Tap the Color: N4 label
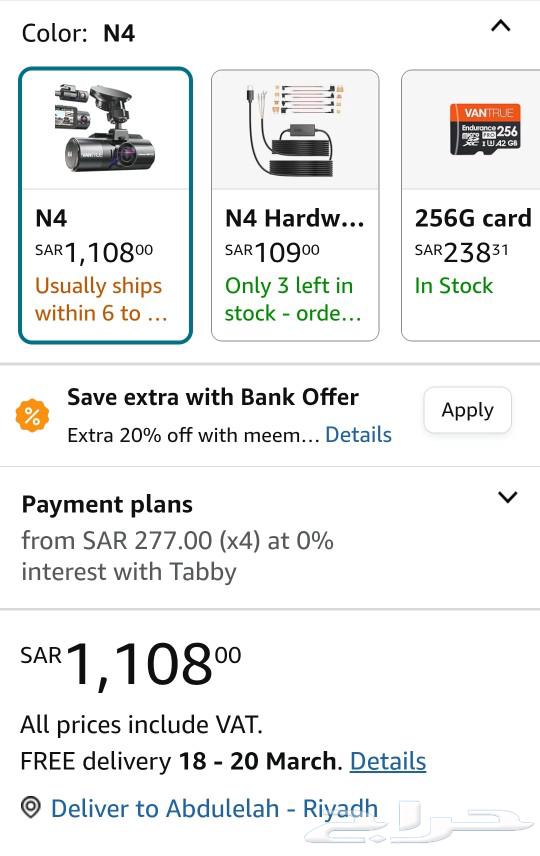 click(x=78, y=33)
